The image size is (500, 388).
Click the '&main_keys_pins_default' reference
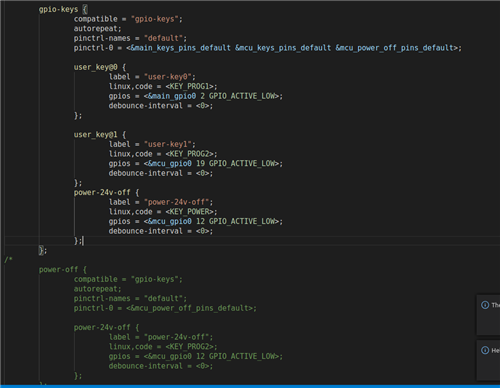coord(180,48)
